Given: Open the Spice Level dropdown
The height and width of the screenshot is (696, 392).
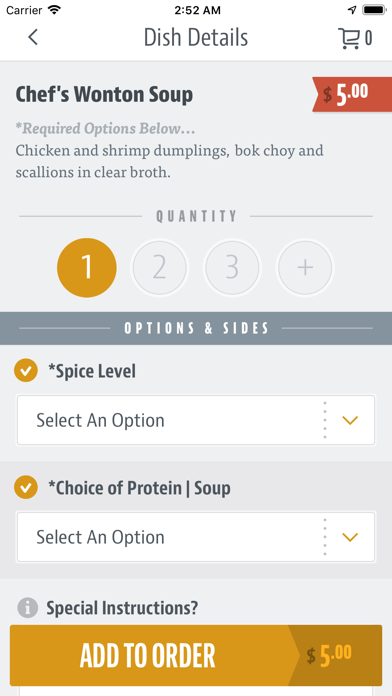Looking at the screenshot, I should 196,420.
